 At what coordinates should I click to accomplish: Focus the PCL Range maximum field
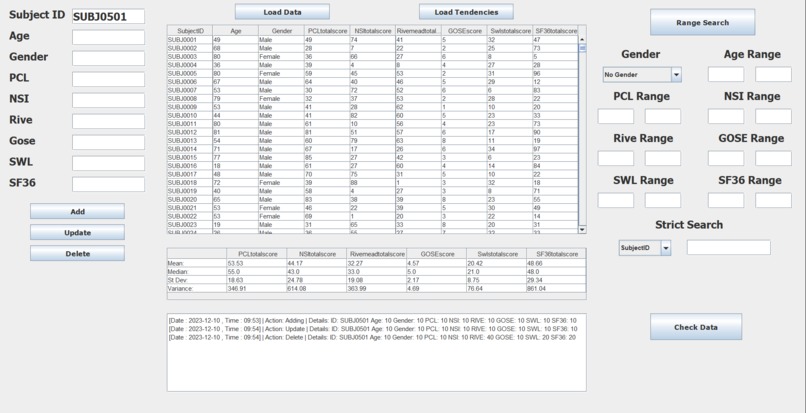click(663, 116)
